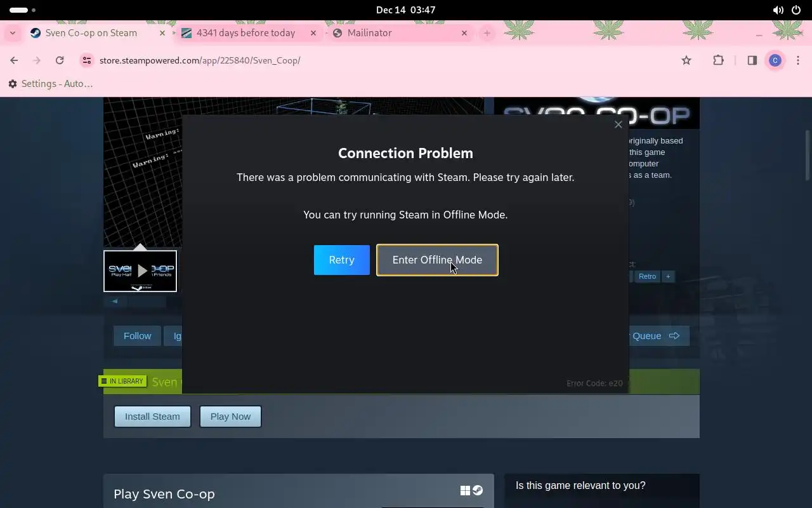Click the Retro tag
Image resolution: width=812 pixels, height=508 pixels.
647,276
